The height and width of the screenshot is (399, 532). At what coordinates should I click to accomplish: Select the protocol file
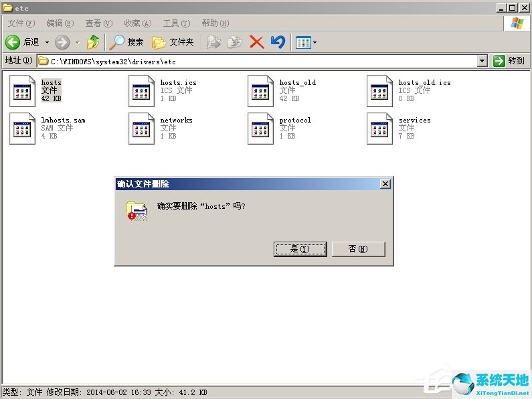[x=261, y=128]
